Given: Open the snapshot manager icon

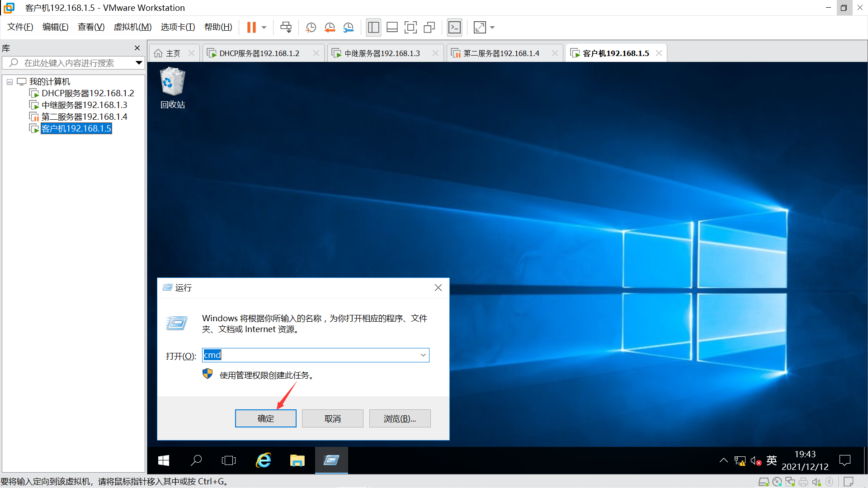Looking at the screenshot, I should coord(348,28).
